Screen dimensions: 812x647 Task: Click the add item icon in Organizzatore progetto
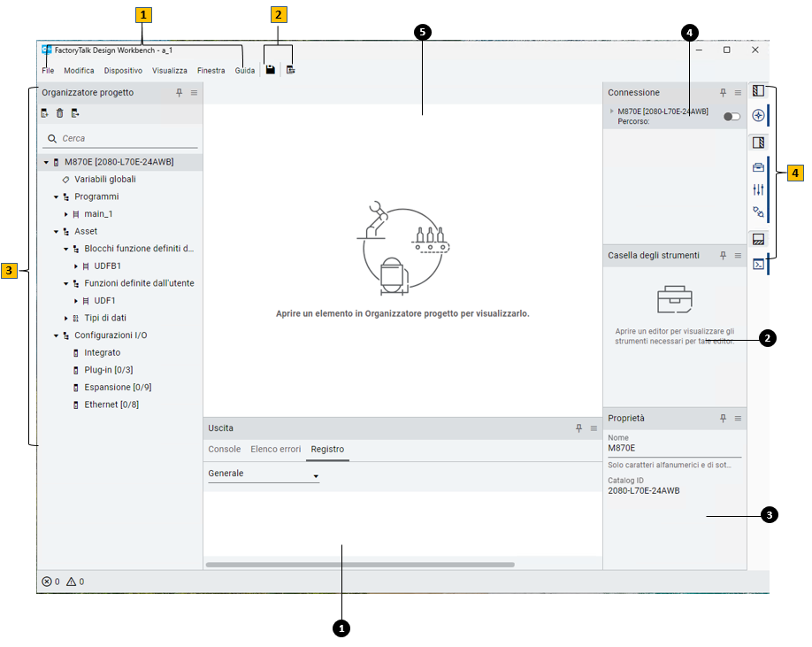(43, 113)
